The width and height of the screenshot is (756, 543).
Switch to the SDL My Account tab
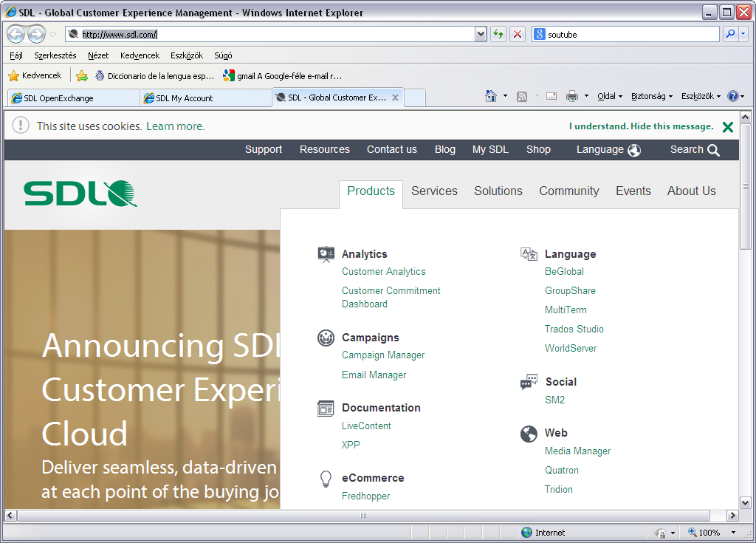pyautogui.click(x=206, y=98)
